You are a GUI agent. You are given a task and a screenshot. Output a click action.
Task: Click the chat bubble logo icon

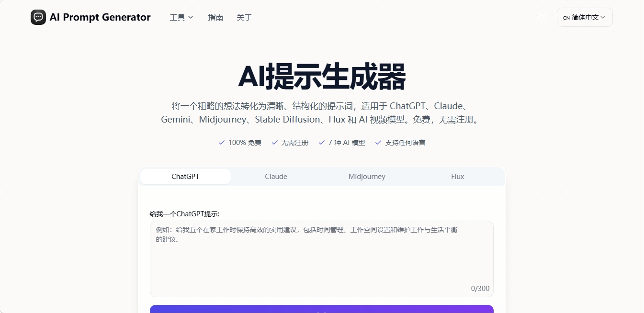pyautogui.click(x=38, y=17)
